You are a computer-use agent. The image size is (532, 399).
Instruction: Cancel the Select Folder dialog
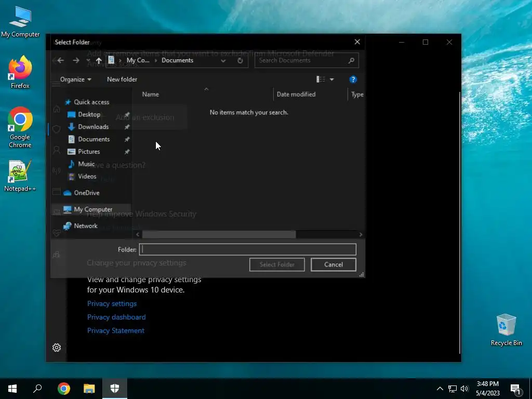point(333,264)
